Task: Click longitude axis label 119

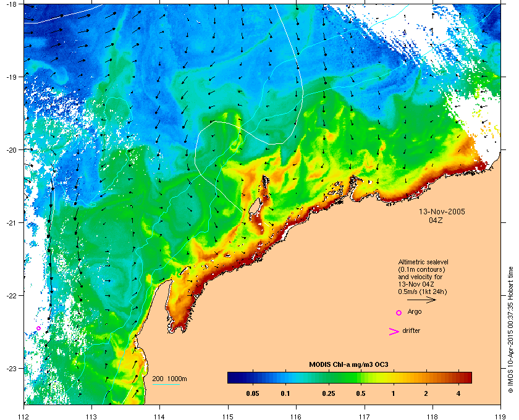Action: click(500, 417)
